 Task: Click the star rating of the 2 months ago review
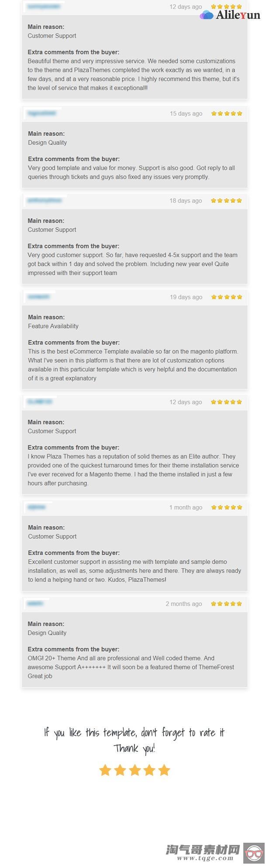pyautogui.click(x=227, y=604)
